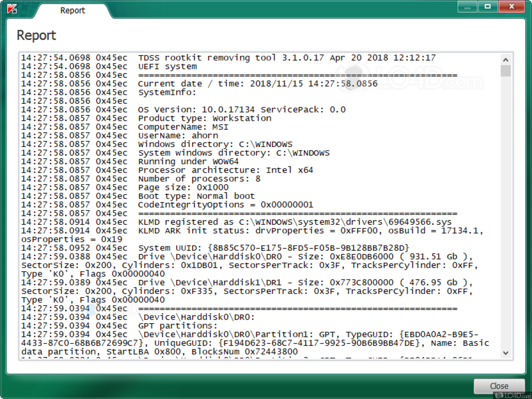Click the 'osProperties = 0x19' text

click(x=72, y=239)
